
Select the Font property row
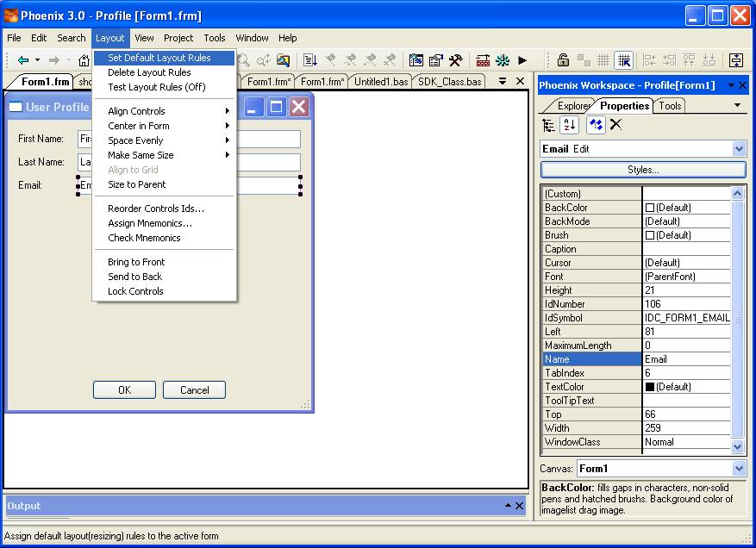(x=636, y=277)
